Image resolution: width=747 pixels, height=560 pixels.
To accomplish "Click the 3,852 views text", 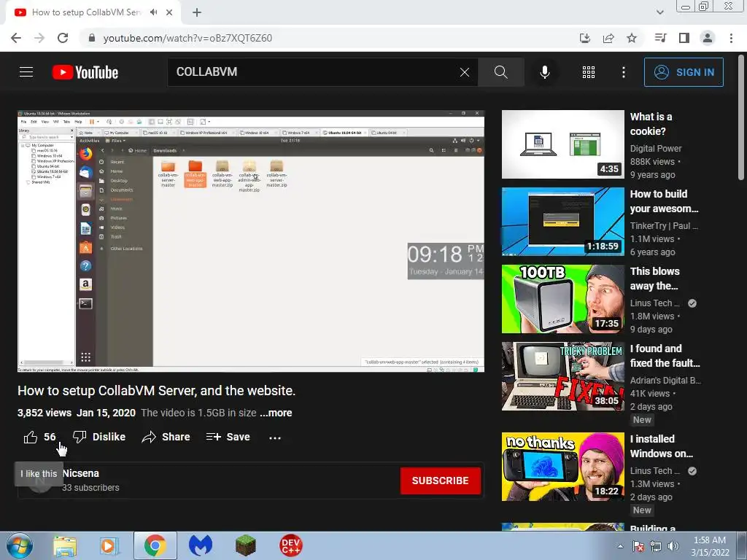I will tap(44, 413).
